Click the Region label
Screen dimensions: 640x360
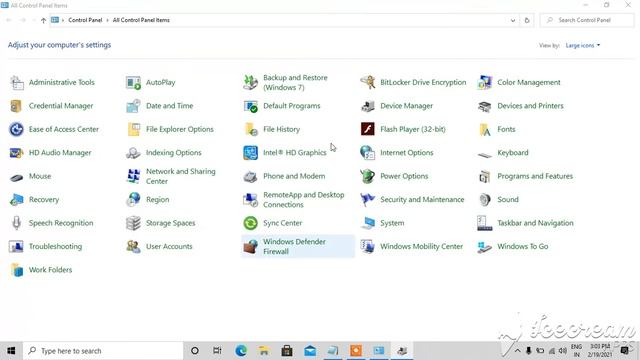pyautogui.click(x=157, y=200)
